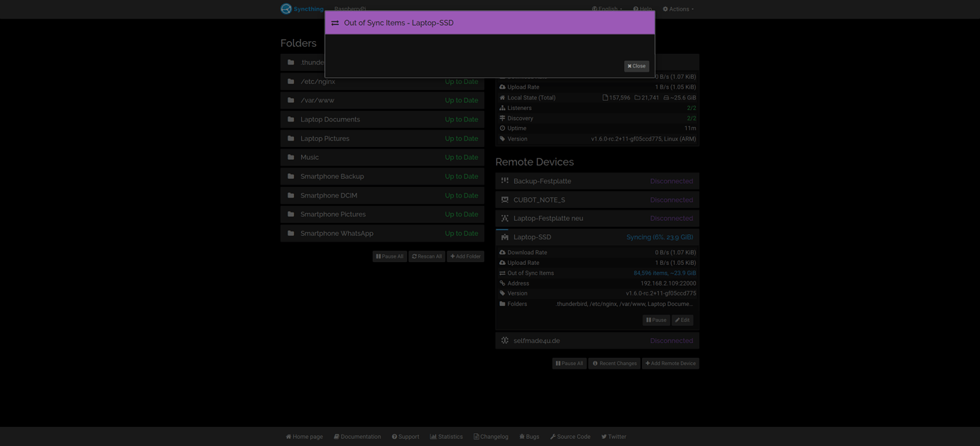Click the Out of Sync Items row icon
The width and height of the screenshot is (980, 446).
point(502,273)
